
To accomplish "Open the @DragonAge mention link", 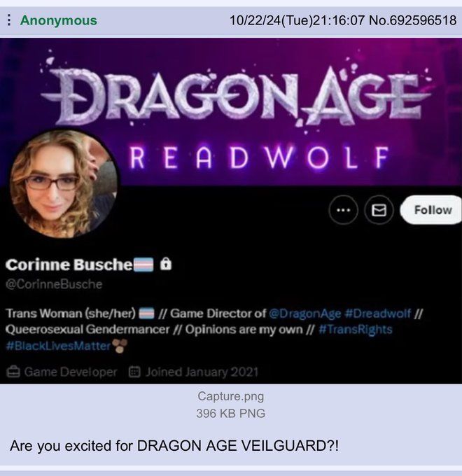I will click(304, 314).
